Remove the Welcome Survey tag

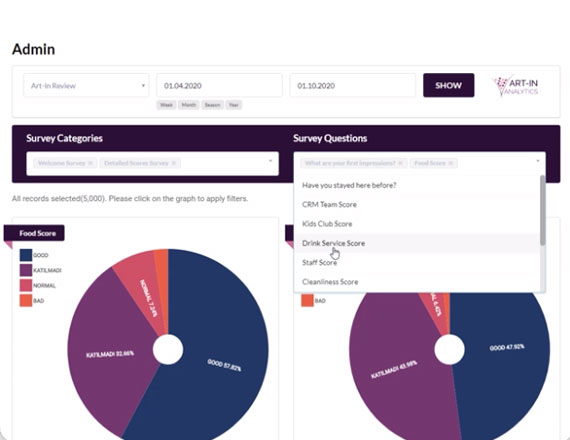click(90, 163)
